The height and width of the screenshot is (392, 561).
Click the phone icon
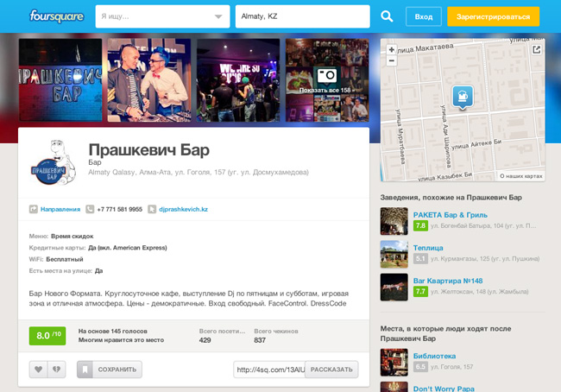pos(90,209)
